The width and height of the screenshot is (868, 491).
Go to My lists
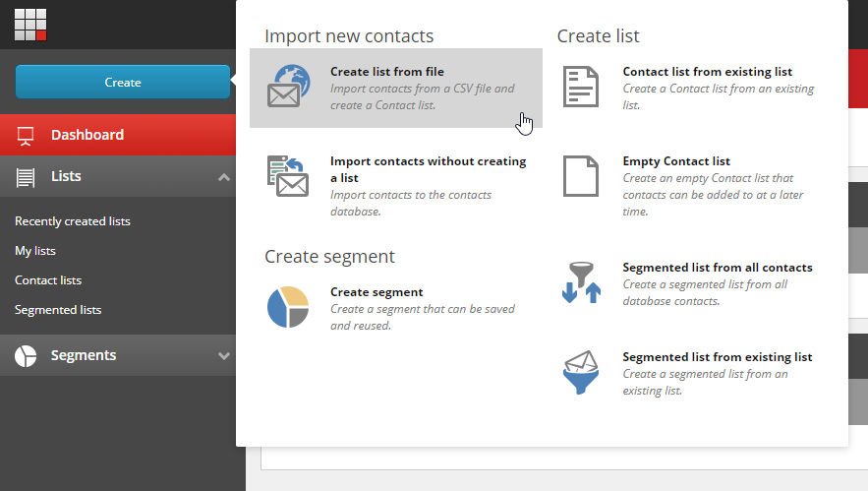coord(35,251)
